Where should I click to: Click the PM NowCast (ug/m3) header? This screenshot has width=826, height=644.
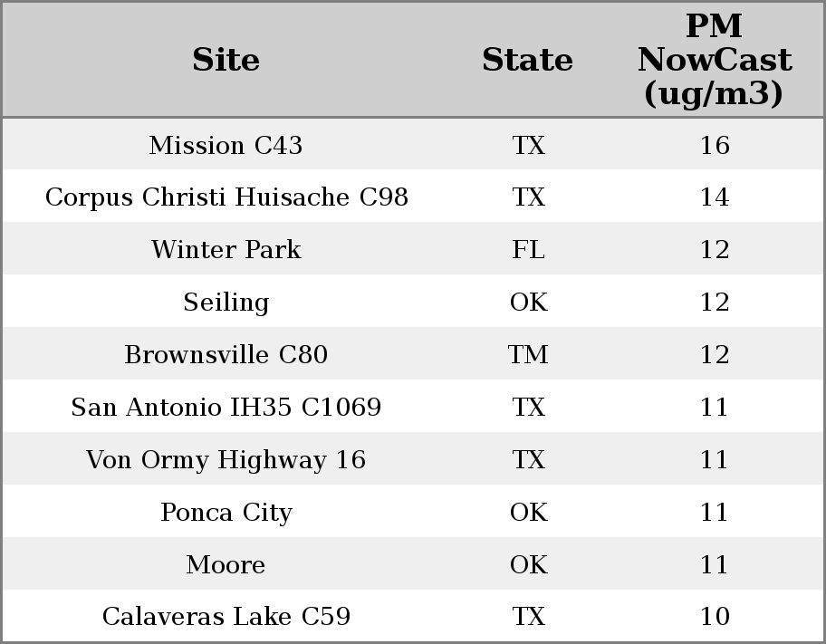714,60
